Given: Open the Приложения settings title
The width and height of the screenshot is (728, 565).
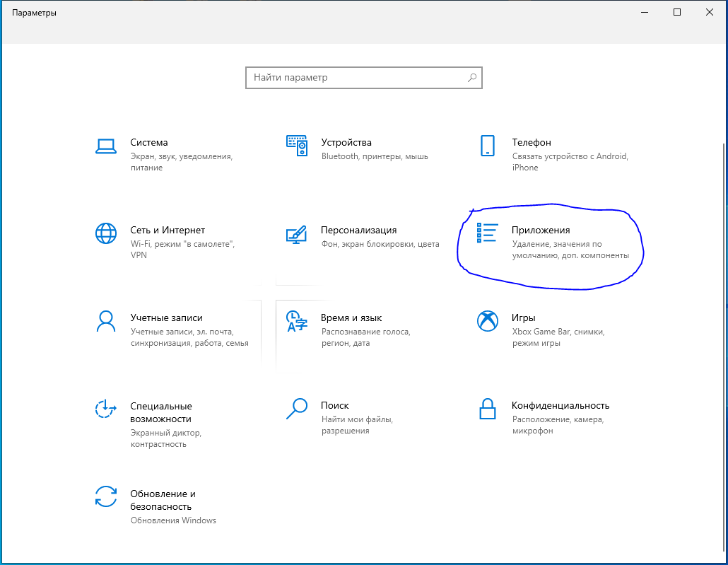Looking at the screenshot, I should [541, 231].
